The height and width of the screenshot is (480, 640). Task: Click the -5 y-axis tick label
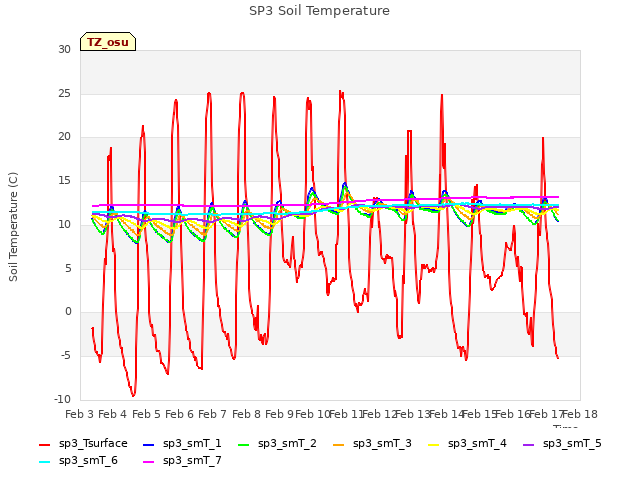coord(66,356)
